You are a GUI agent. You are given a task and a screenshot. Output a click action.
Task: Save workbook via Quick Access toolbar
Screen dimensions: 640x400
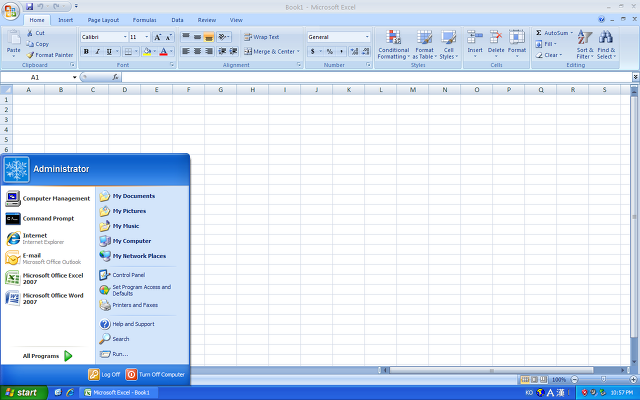click(x=29, y=7)
